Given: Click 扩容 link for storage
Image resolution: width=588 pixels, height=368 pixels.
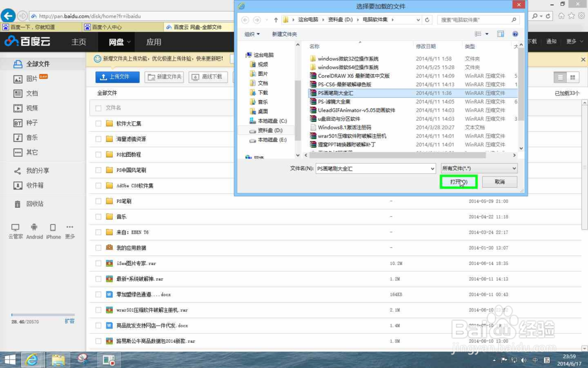Looking at the screenshot, I should 70,321.
